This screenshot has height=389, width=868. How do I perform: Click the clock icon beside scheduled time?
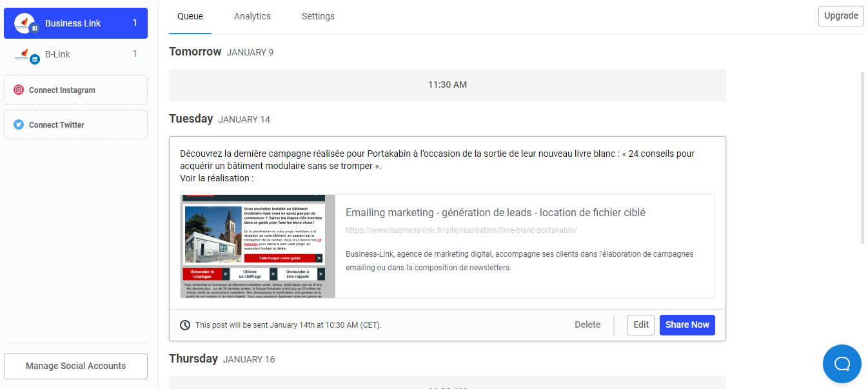click(x=185, y=325)
